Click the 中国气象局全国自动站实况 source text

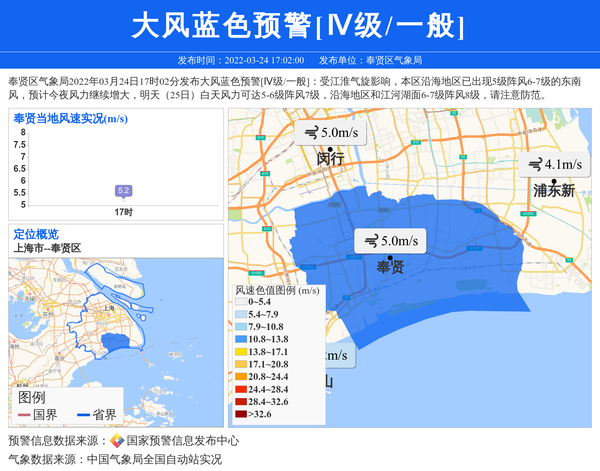154,459
